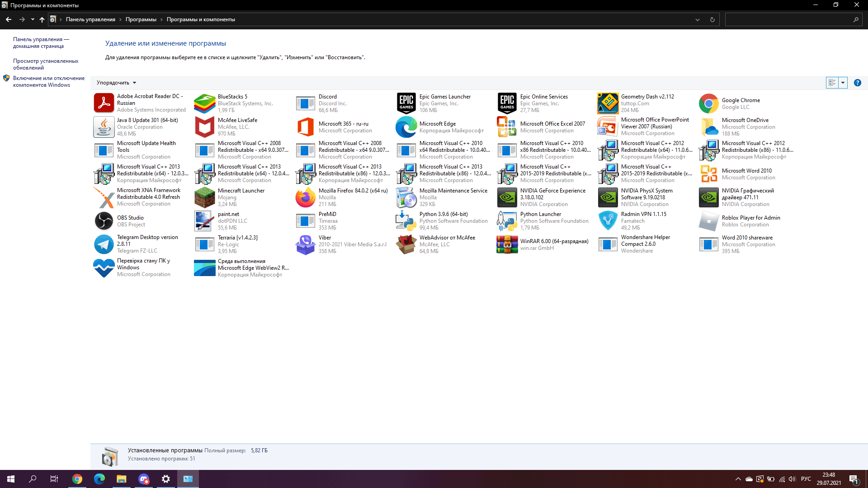Viewport: 868px width, 488px height.
Task: Click the Telegram Desktop paper plane icon
Action: (x=104, y=244)
